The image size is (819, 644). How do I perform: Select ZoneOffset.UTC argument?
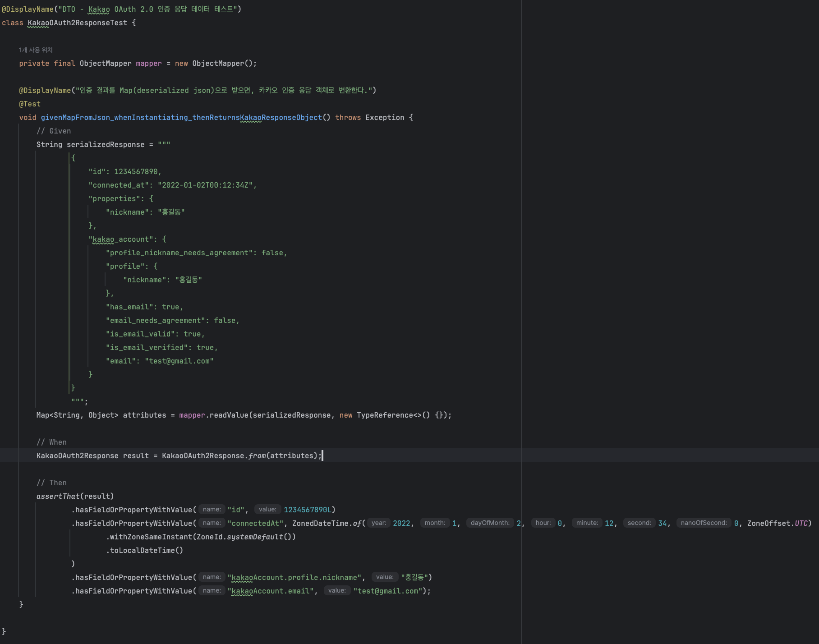point(778,524)
